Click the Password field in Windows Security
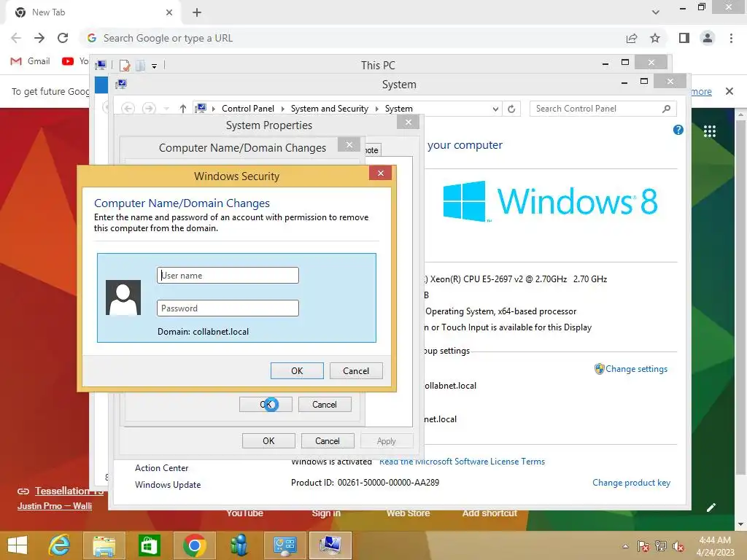Image resolution: width=747 pixels, height=560 pixels. tap(228, 308)
